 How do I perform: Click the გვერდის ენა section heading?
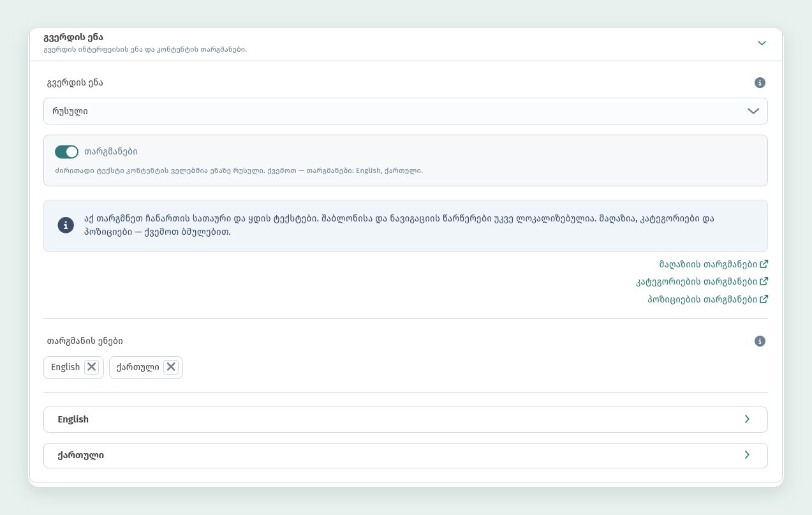click(73, 37)
